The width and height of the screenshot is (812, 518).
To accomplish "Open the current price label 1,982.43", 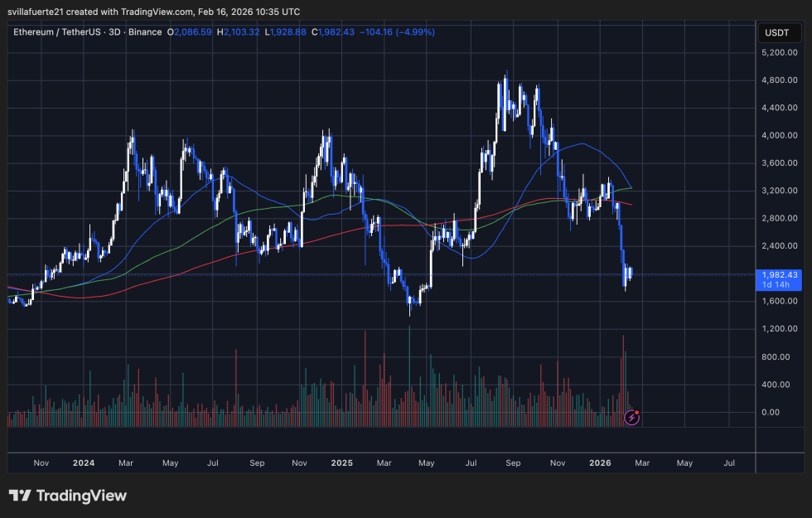I will [x=780, y=274].
